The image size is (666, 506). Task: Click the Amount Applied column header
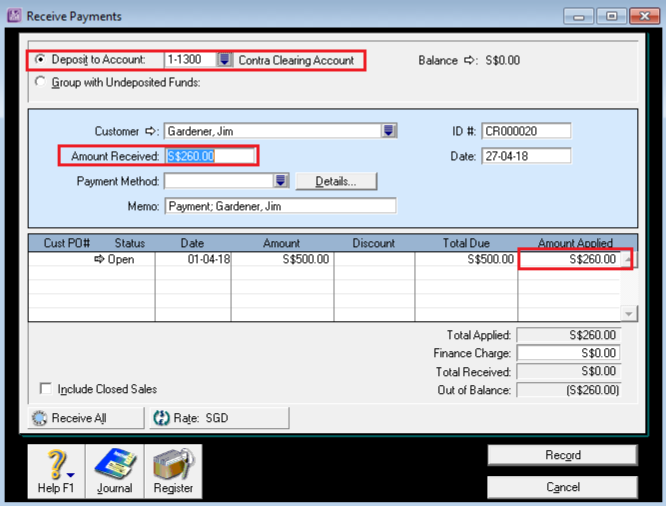click(575, 243)
